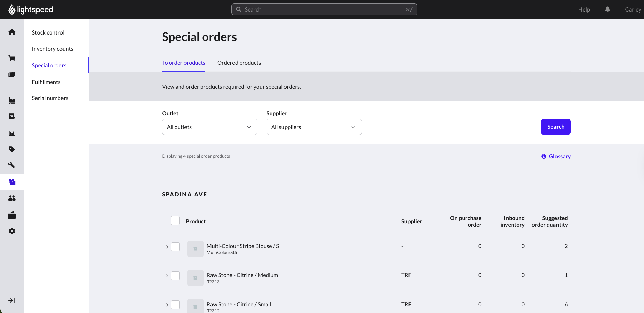Open Serial numbers in the submenu

click(50, 98)
